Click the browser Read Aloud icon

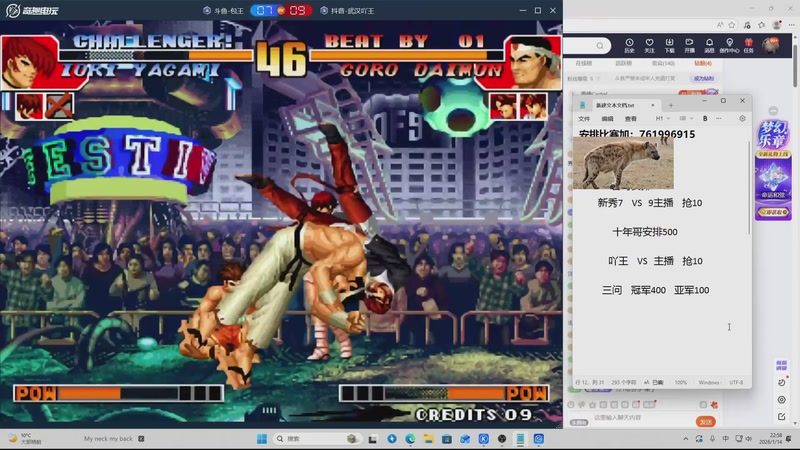719,24
